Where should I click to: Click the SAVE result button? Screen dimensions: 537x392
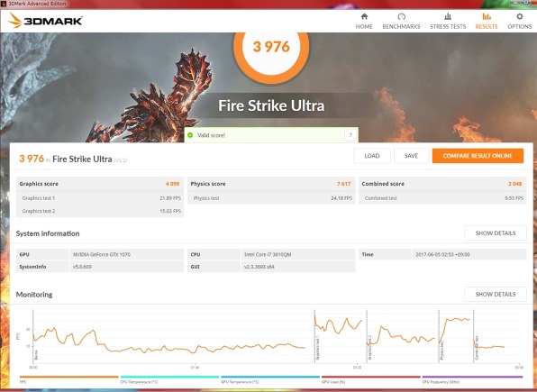(411, 156)
